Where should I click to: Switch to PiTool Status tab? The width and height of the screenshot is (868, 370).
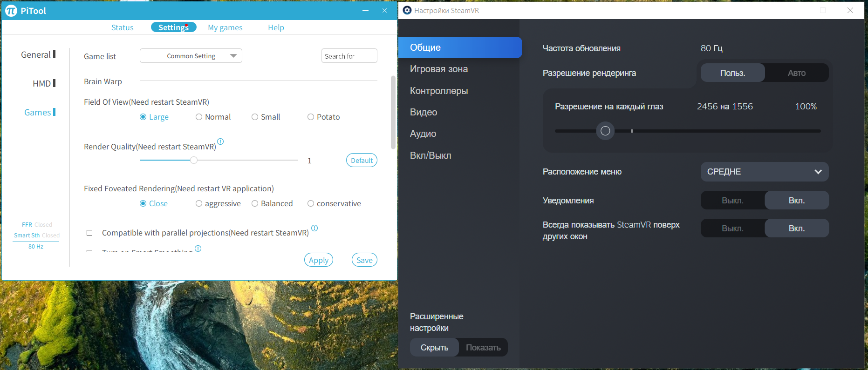point(123,27)
